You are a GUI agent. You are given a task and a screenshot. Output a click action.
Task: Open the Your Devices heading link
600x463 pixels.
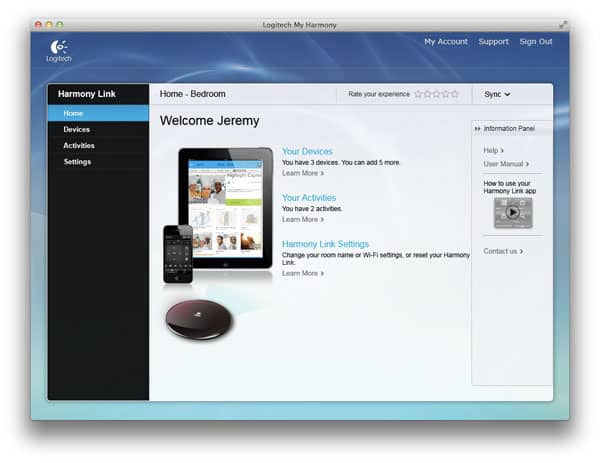coord(307,152)
